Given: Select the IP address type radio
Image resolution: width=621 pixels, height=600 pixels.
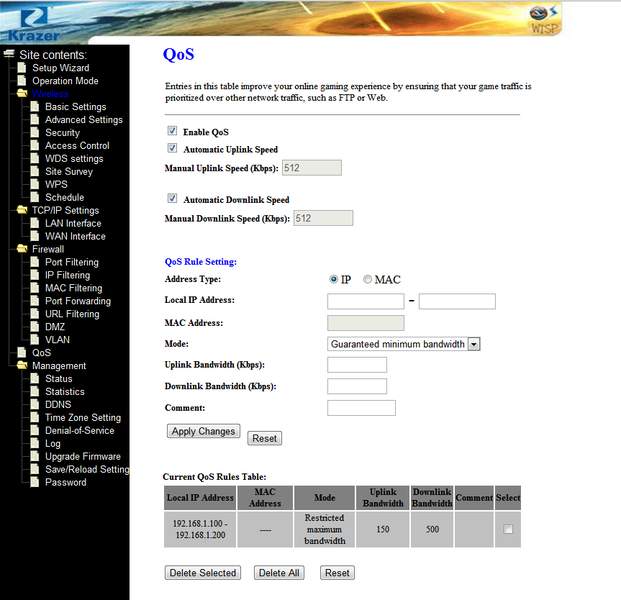Looking at the screenshot, I should point(333,279).
